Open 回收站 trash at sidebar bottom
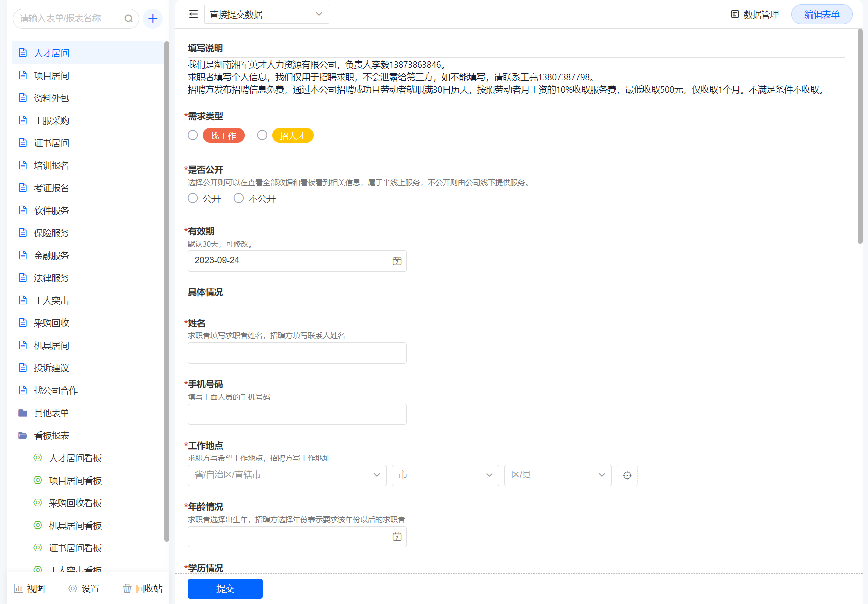This screenshot has height=604, width=868. pos(143,588)
